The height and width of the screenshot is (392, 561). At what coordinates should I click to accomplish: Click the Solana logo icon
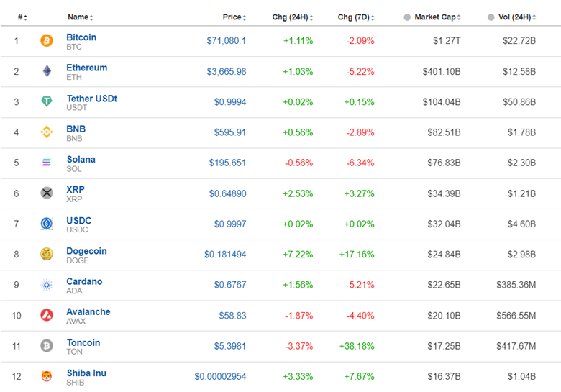tap(47, 163)
